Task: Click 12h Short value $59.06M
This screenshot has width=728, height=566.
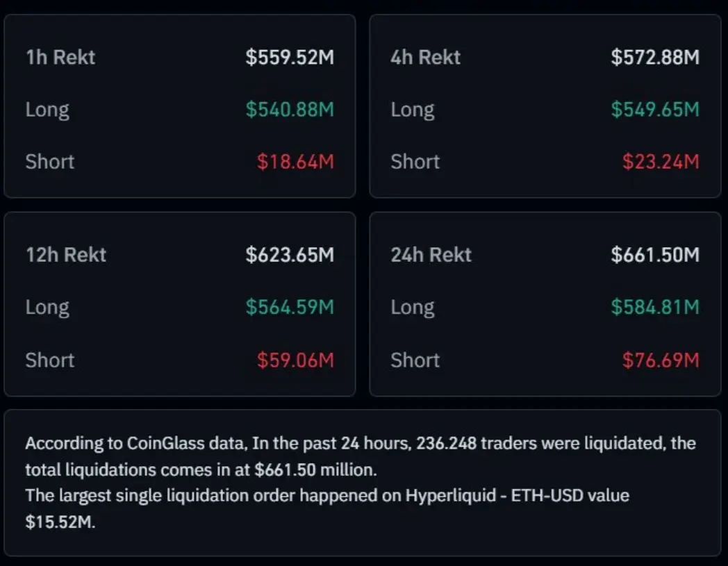Action: (x=295, y=360)
